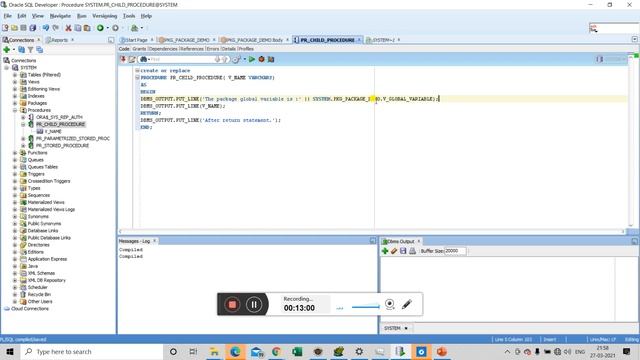The height and width of the screenshot is (360, 640).
Task: Click the New file icon in main toolbar
Action: (x=5, y=28)
